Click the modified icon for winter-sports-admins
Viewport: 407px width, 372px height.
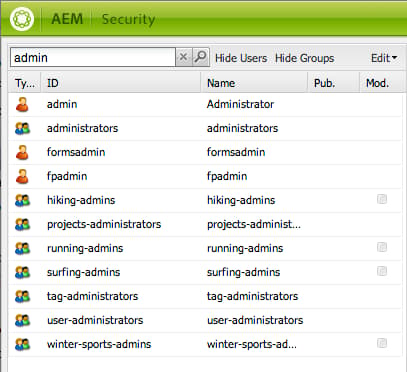[x=382, y=343]
